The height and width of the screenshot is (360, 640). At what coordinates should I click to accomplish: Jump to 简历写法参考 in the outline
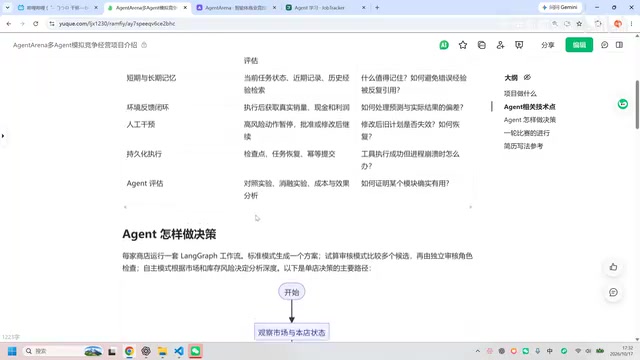[x=523, y=146]
